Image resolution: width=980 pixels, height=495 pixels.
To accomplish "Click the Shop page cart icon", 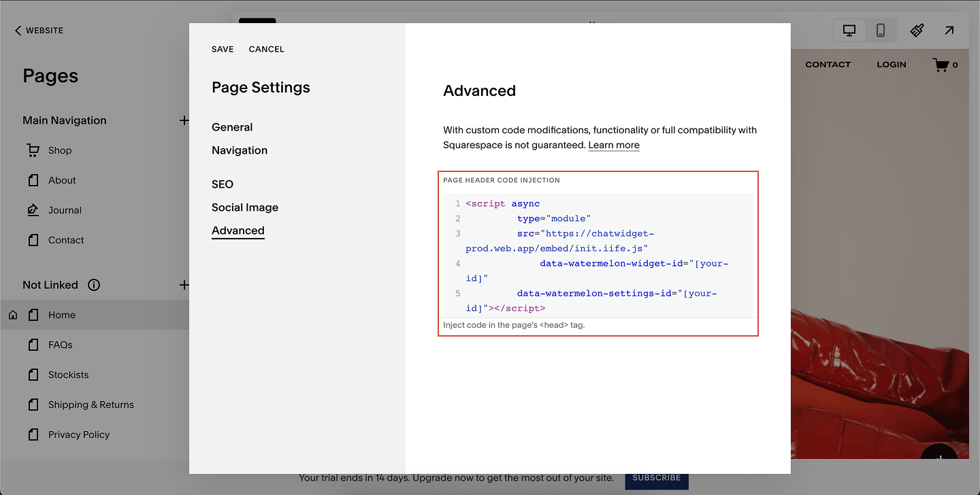I will pos(33,150).
